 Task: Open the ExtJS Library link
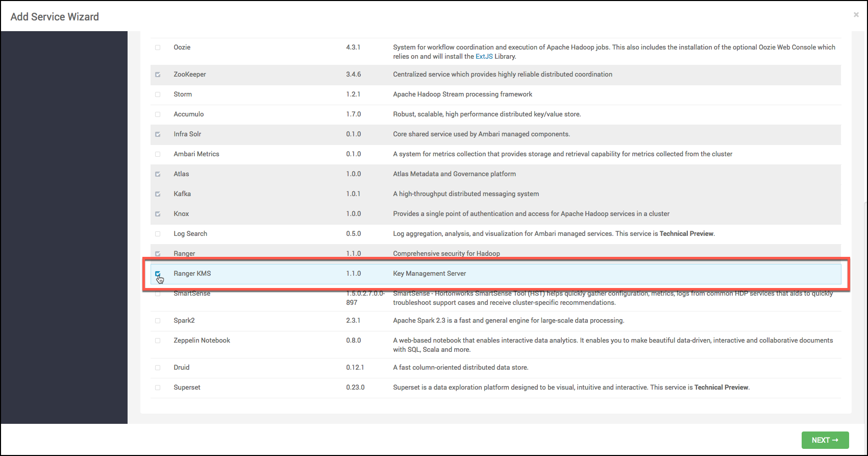coord(484,56)
